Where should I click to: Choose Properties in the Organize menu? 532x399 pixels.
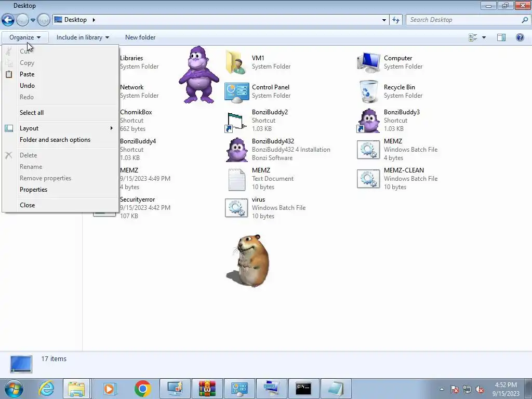(x=60, y=190)
